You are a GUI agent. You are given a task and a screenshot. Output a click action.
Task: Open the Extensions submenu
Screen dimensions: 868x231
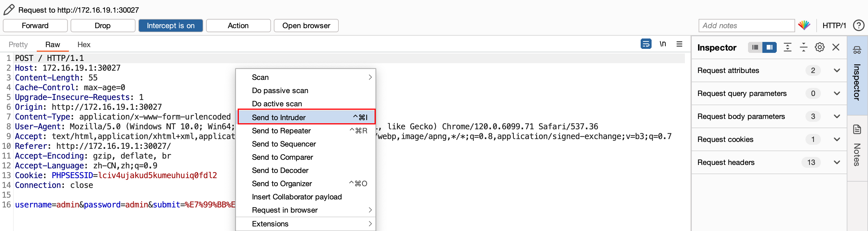click(x=306, y=224)
